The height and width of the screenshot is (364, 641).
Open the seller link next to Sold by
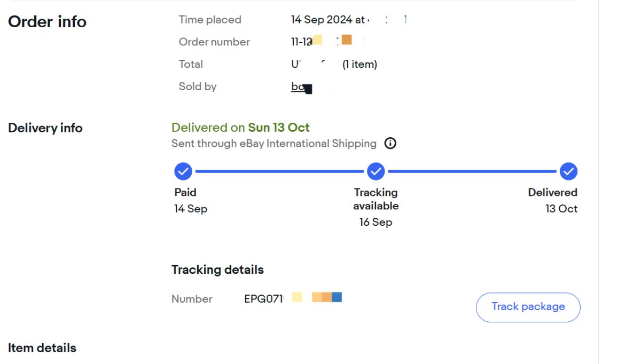point(302,87)
